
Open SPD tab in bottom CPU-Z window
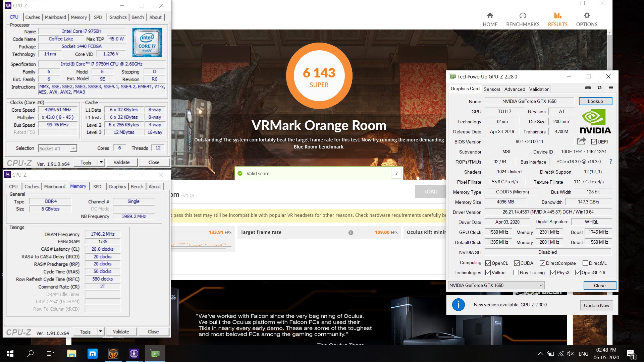pos(97,186)
